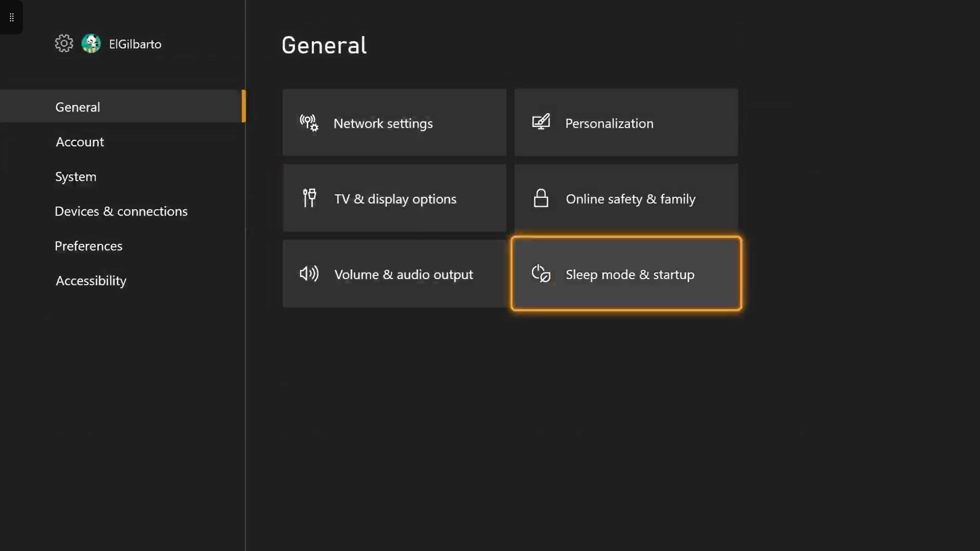Open Online safety & family settings

[626, 198]
